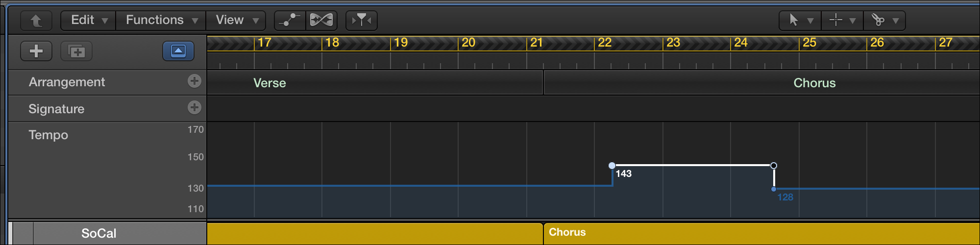Add a new track with the plus button
The image size is (980, 245).
coord(36,51)
